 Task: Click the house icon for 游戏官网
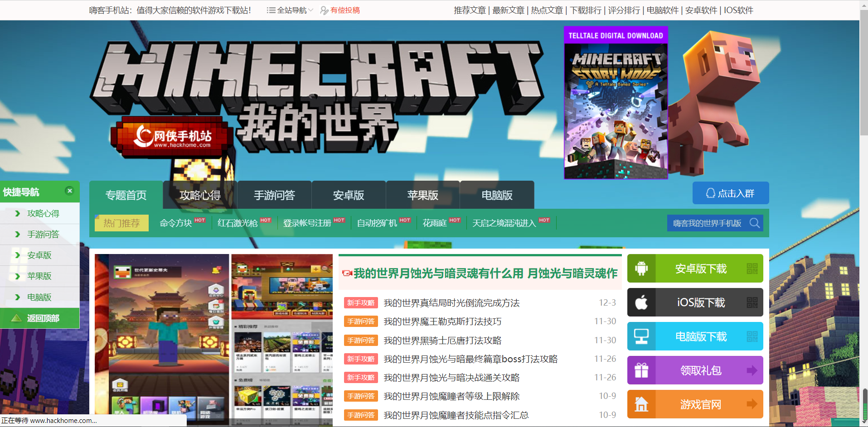click(x=641, y=404)
